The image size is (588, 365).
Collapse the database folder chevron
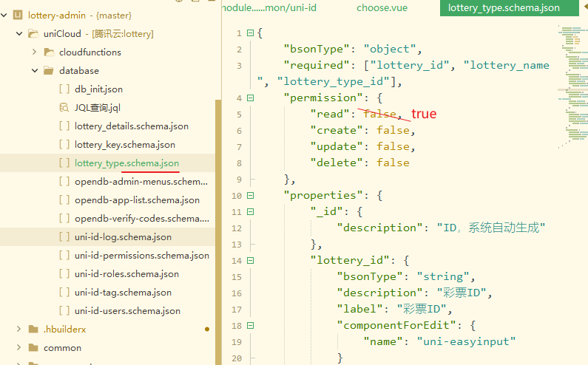click(x=35, y=70)
